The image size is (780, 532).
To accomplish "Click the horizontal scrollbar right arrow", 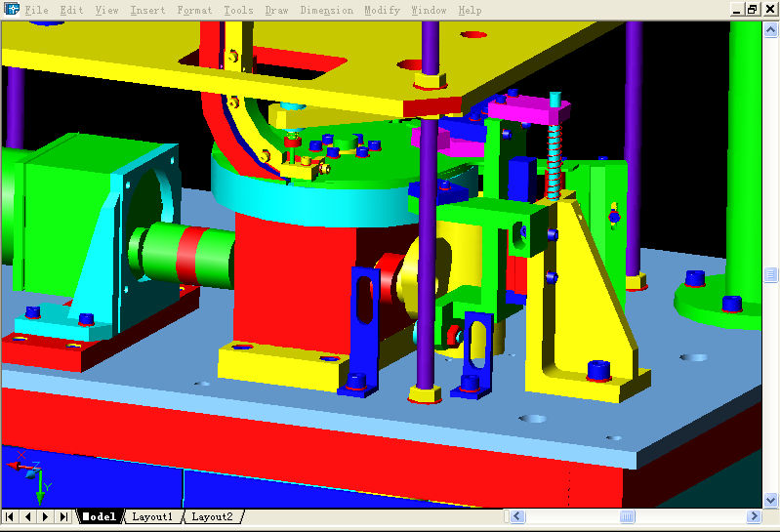I will click(753, 516).
